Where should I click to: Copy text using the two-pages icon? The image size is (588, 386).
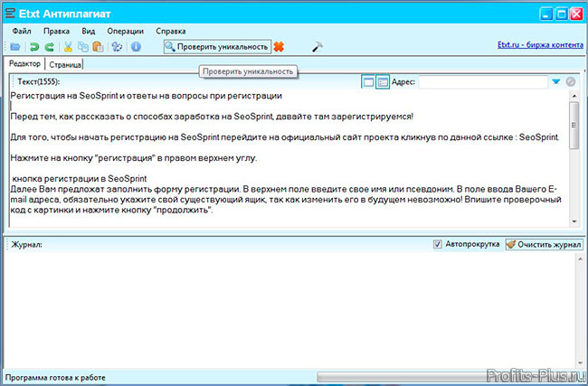tap(83, 47)
